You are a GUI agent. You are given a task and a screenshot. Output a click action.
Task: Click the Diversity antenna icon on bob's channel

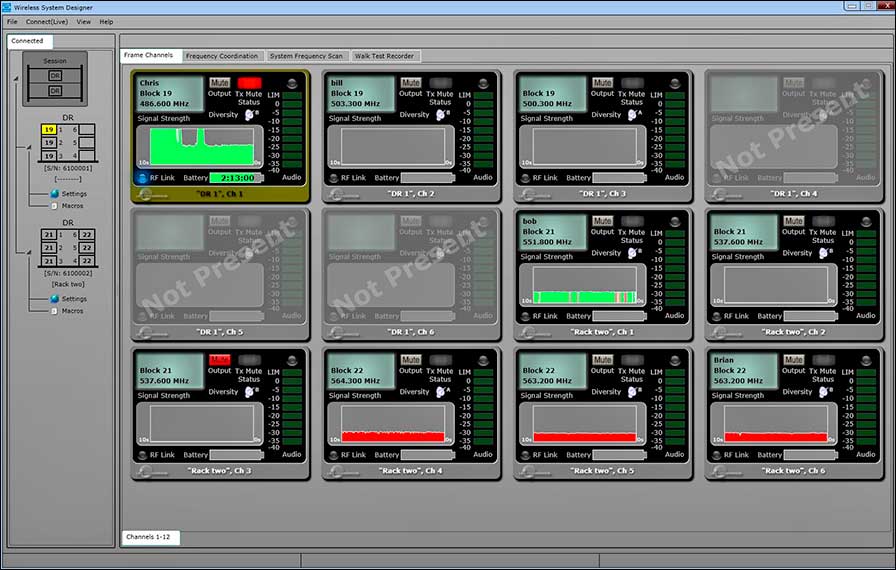pyautogui.click(x=634, y=253)
